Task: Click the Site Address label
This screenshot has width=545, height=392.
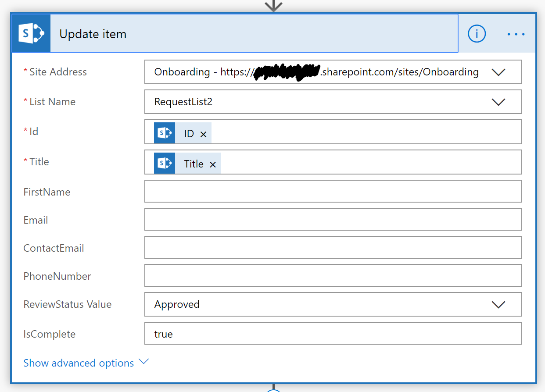Action: click(x=58, y=72)
